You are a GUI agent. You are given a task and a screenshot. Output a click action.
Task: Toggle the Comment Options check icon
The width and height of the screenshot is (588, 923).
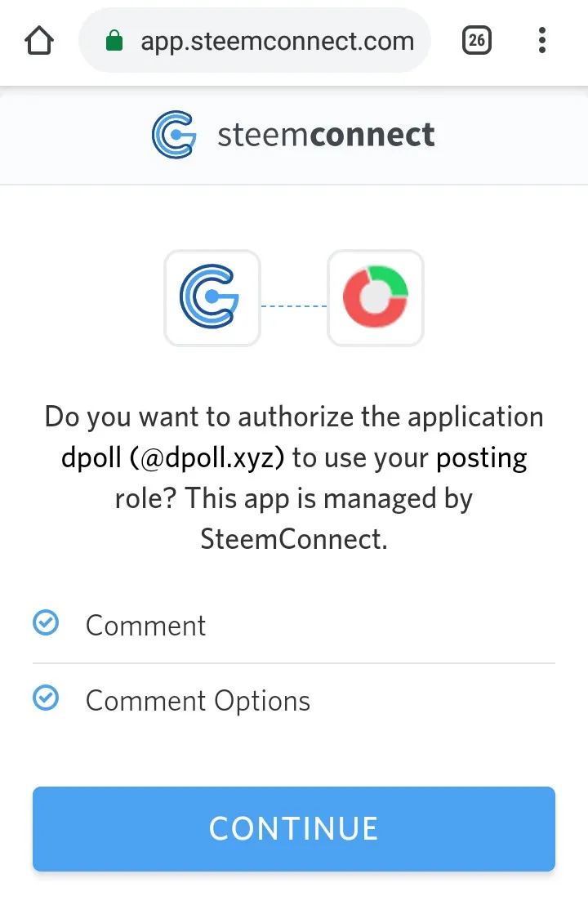[46, 699]
